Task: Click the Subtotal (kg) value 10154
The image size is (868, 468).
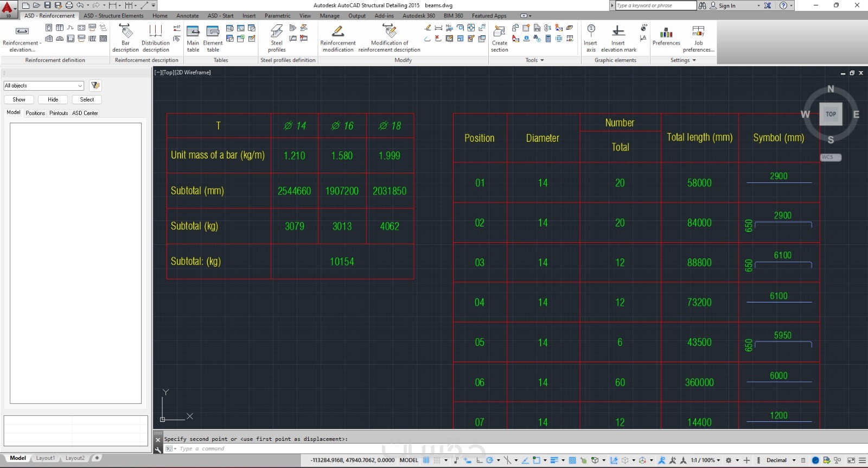Action: click(342, 262)
